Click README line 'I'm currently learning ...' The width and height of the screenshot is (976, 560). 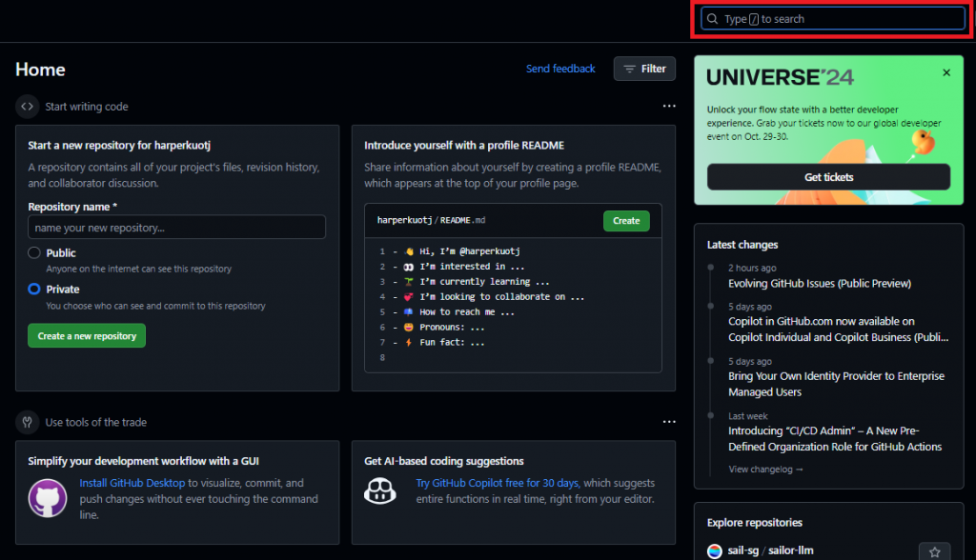(x=484, y=281)
